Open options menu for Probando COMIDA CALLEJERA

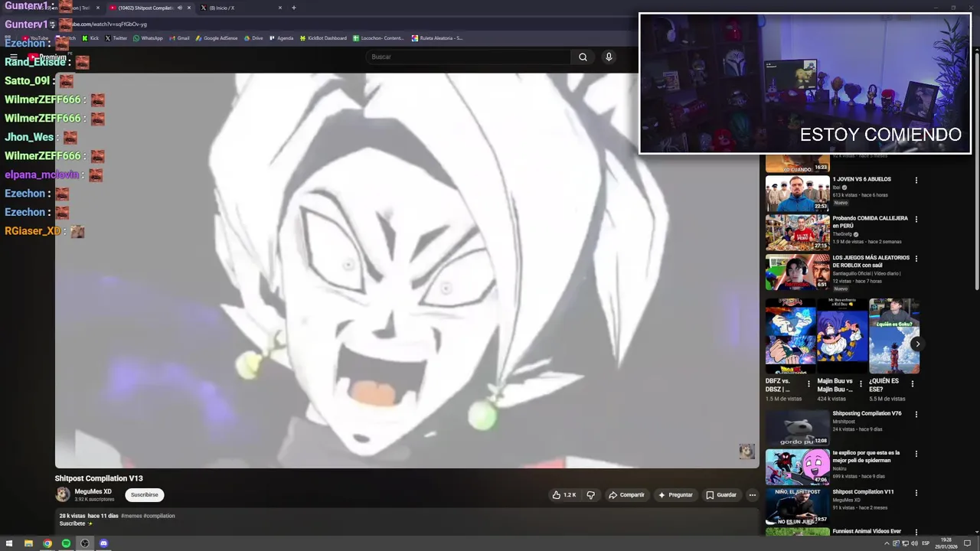pyautogui.click(x=916, y=220)
